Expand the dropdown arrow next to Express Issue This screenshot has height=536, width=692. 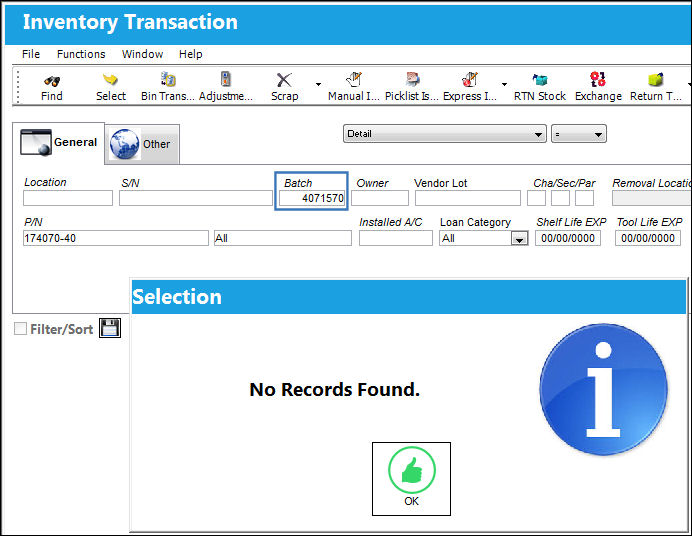[x=504, y=84]
